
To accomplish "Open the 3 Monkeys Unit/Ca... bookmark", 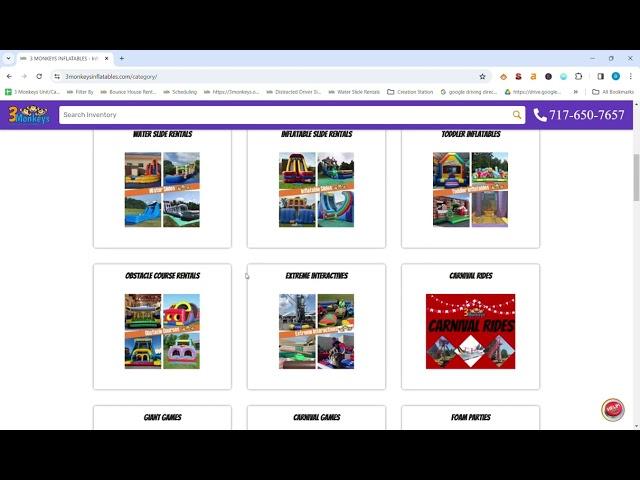I will [33, 92].
